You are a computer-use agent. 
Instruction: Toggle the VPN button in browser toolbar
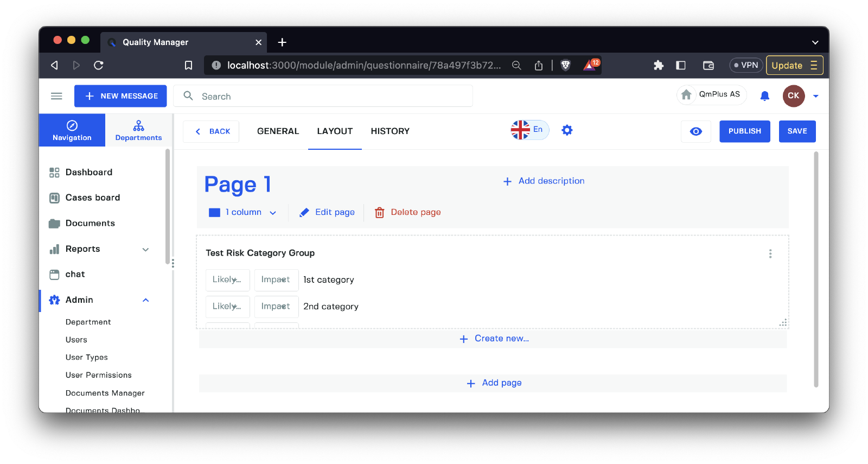pyautogui.click(x=746, y=65)
